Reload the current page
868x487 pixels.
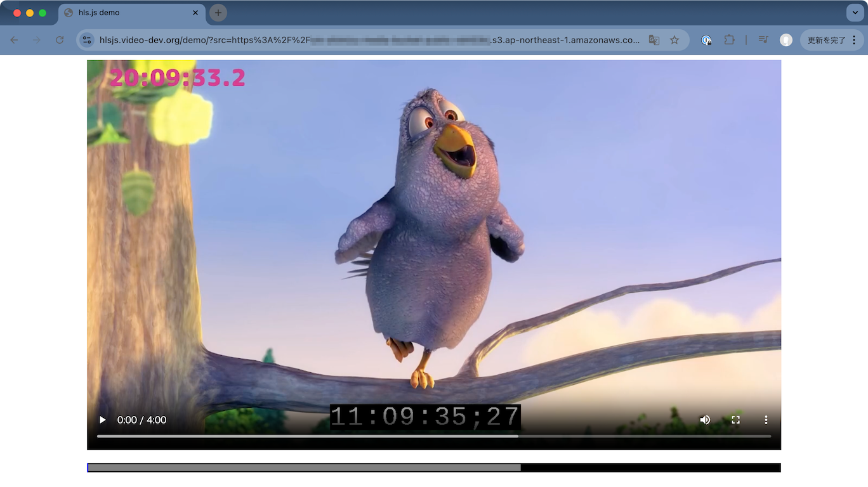coord(60,40)
